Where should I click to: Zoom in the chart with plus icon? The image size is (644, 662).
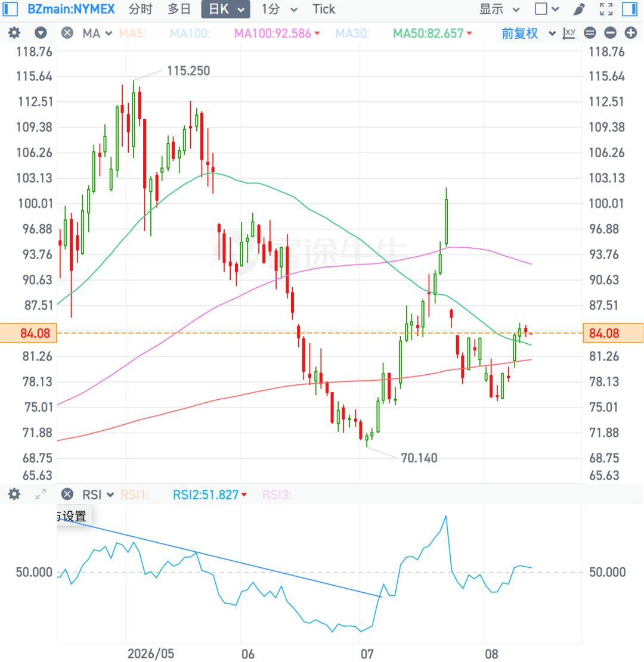coord(630,33)
